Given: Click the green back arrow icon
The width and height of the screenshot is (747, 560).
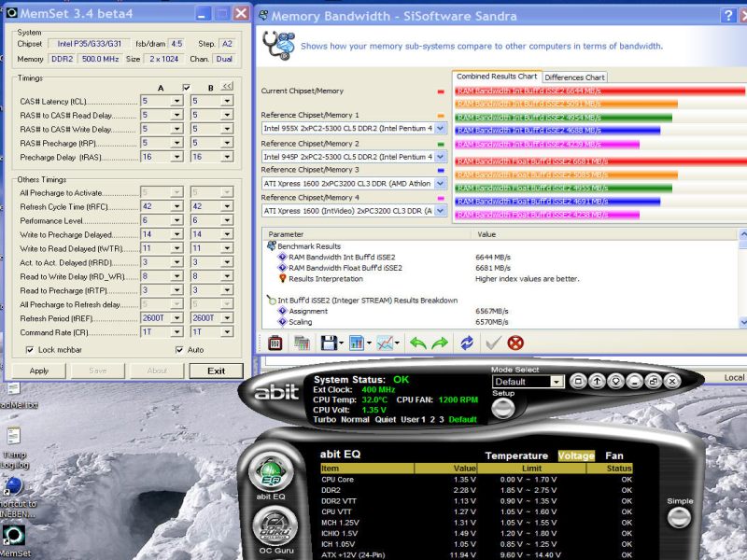Looking at the screenshot, I should coord(417,343).
